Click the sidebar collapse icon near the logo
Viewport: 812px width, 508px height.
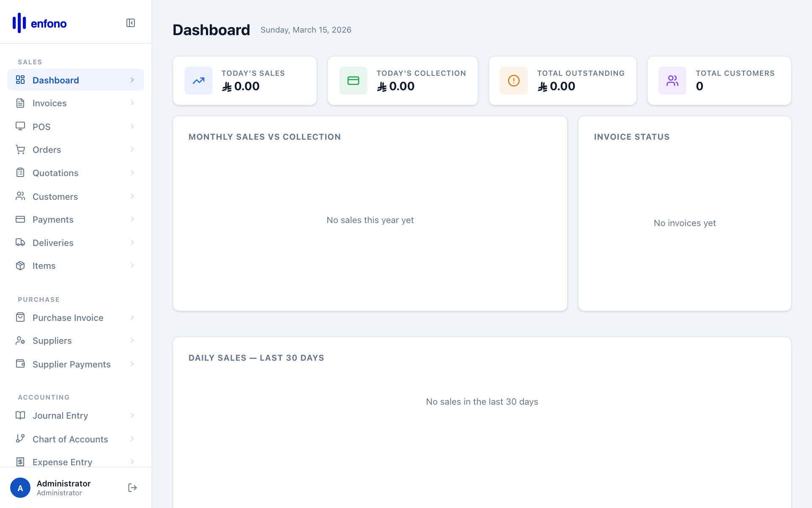click(x=131, y=23)
